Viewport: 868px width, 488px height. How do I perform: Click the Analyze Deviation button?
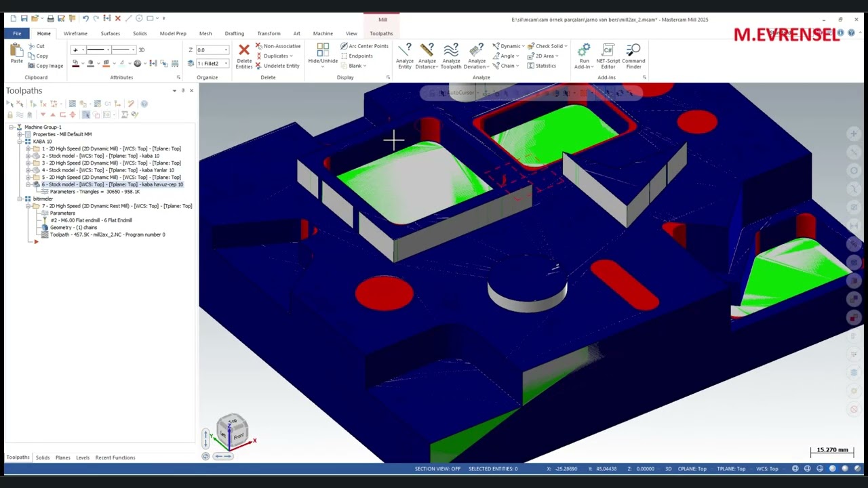pos(477,56)
